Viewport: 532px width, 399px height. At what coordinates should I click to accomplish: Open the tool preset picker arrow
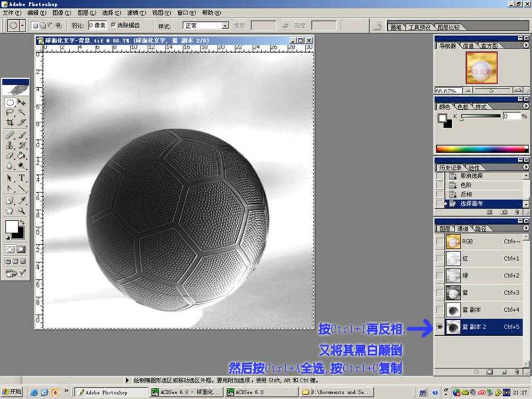[23, 26]
